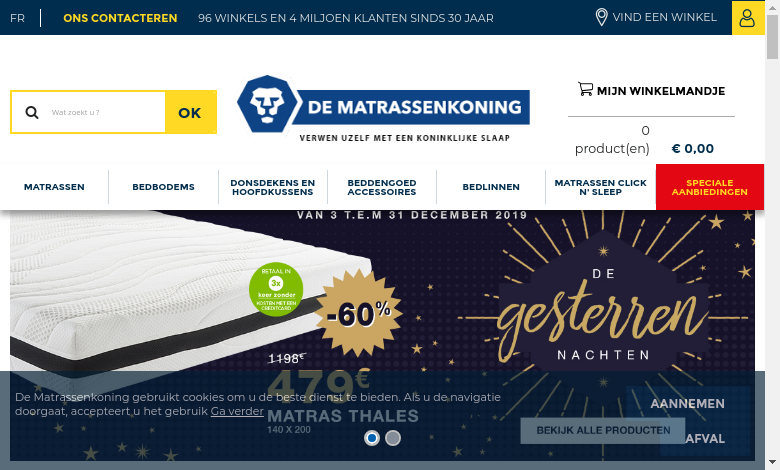Click the -60% discount starburst badge
Image resolution: width=780 pixels, height=470 pixels.
359,314
